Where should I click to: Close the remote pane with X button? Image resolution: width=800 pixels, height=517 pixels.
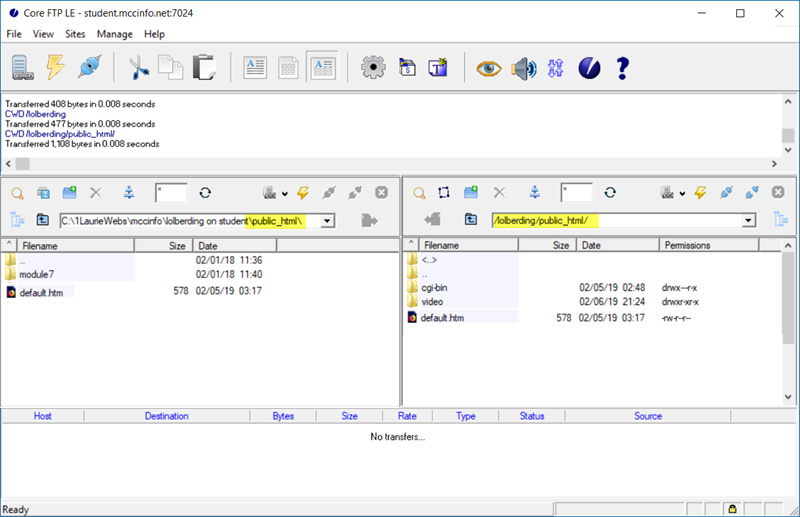coord(778,192)
